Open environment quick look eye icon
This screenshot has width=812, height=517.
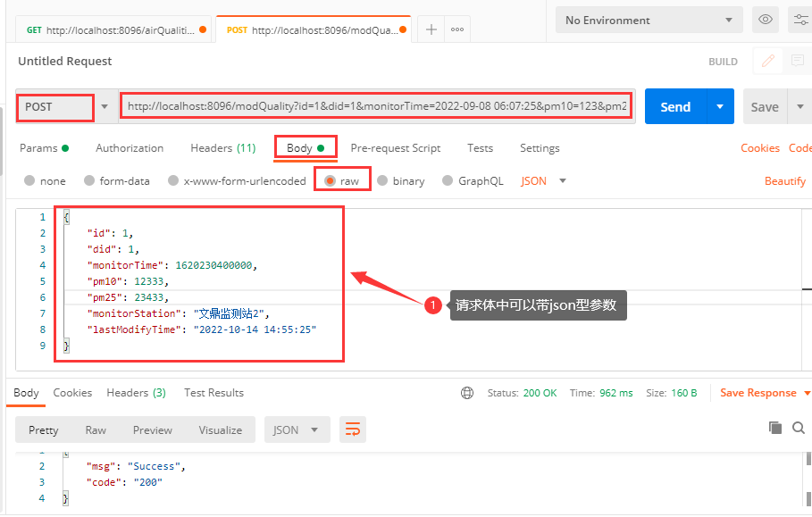tap(765, 20)
